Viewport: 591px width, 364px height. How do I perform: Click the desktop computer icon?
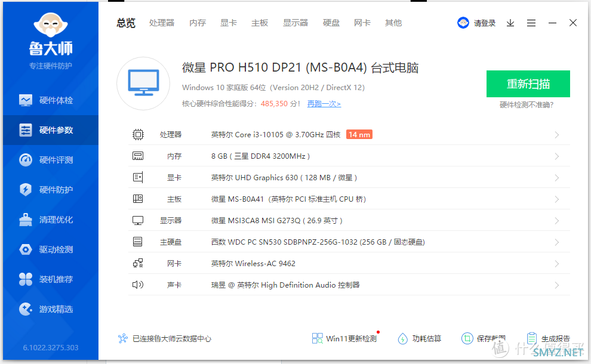click(143, 84)
